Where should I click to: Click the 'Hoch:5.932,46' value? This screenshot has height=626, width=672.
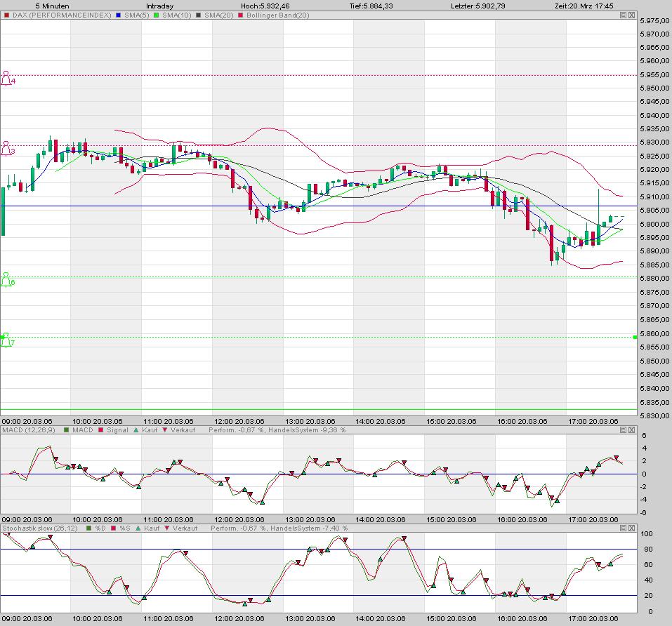click(265, 6)
